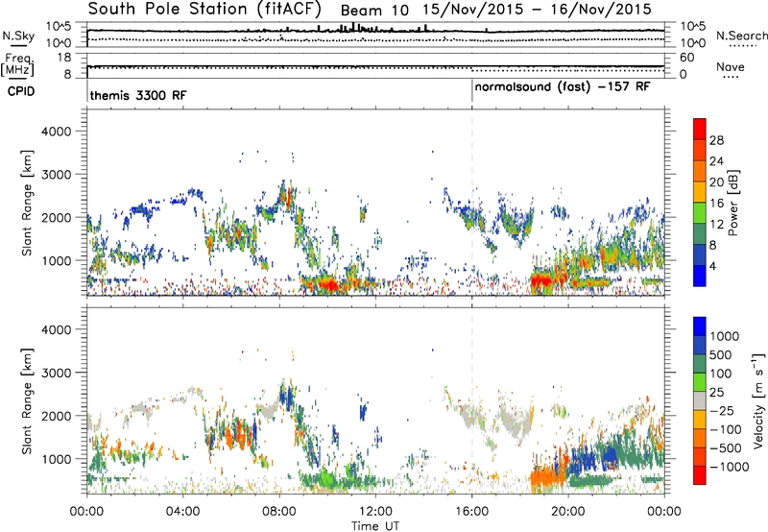
Task: Click the 'Power [dB]' colorbar label
Action: pos(733,203)
